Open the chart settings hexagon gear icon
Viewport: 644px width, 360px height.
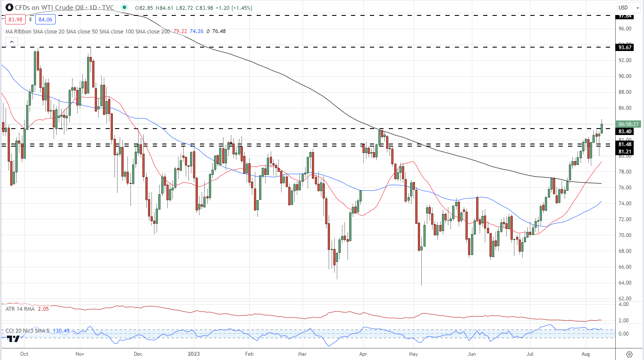629,354
